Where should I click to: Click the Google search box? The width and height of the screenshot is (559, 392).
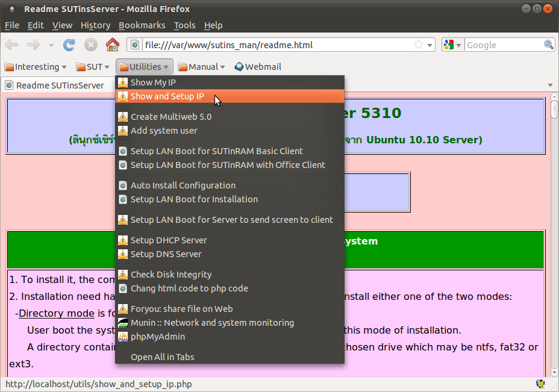pos(504,45)
